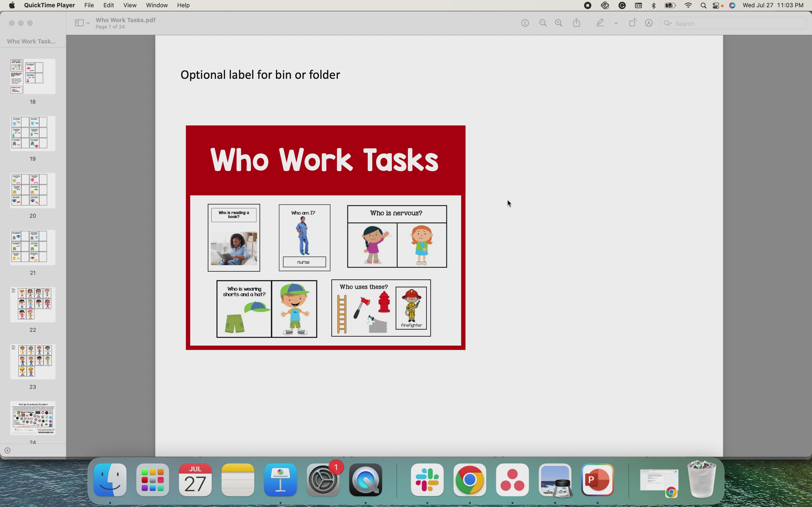Click the Share icon in the toolbar
812x507 pixels.
576,22
